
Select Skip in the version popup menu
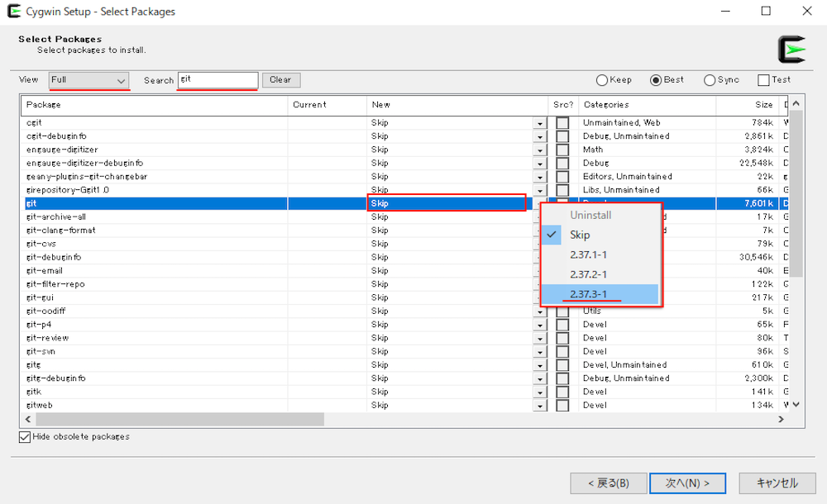(x=600, y=235)
